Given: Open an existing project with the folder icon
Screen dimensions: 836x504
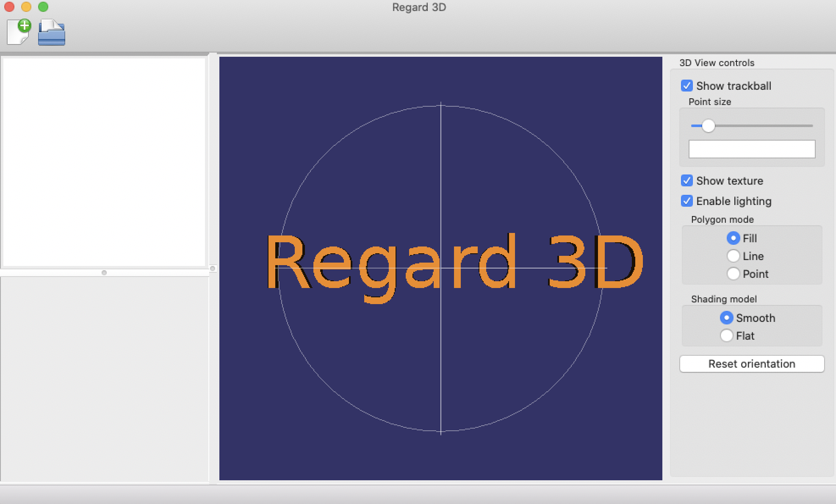Looking at the screenshot, I should click(x=51, y=33).
